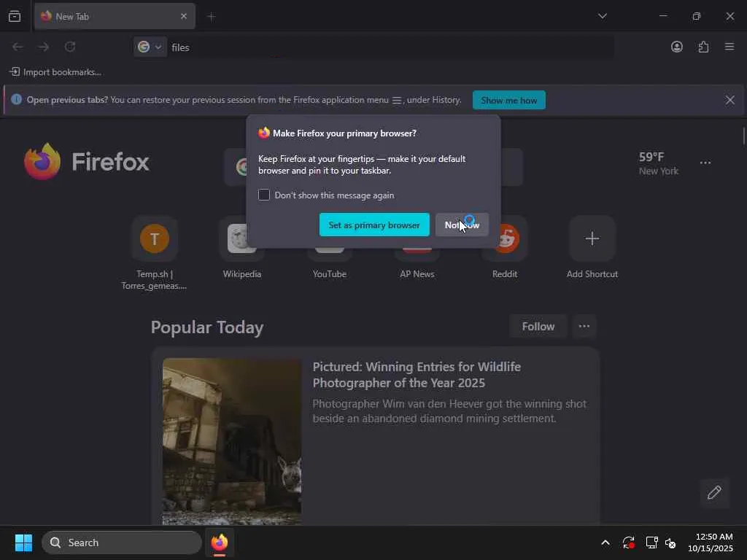Click Import bookmarks in bookmarks toolbar
Viewport: 747px width, 560px height.
point(55,72)
